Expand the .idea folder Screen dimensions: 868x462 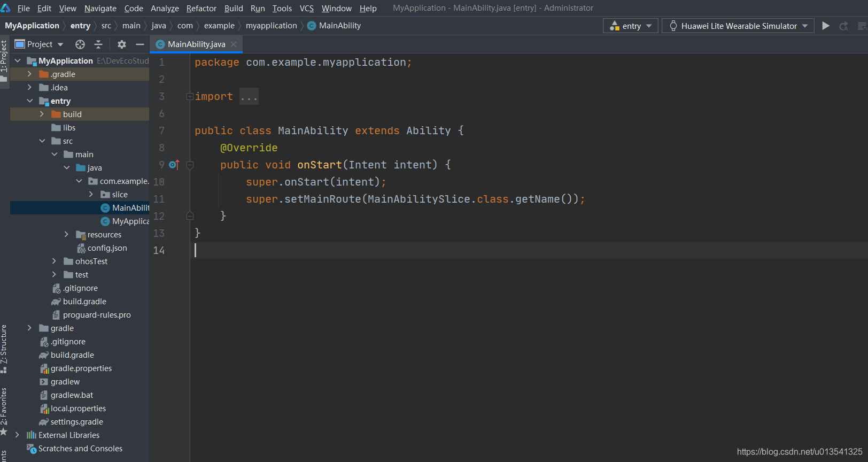[x=30, y=88]
